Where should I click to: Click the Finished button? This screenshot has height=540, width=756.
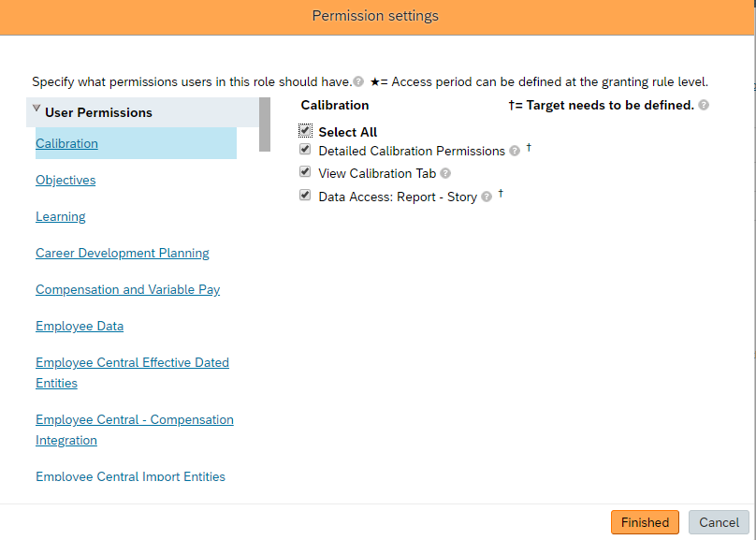point(645,522)
